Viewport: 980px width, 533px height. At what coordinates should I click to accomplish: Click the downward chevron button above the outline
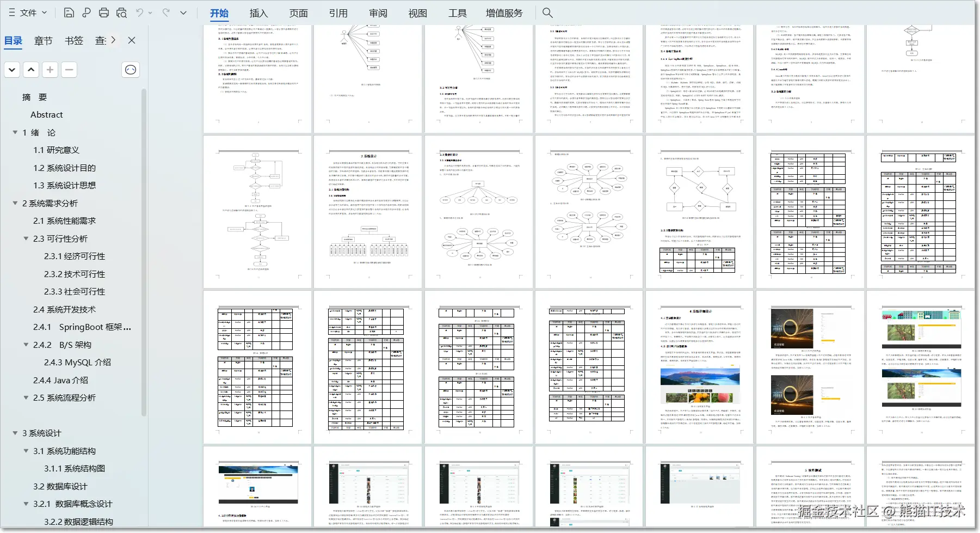pyautogui.click(x=12, y=70)
